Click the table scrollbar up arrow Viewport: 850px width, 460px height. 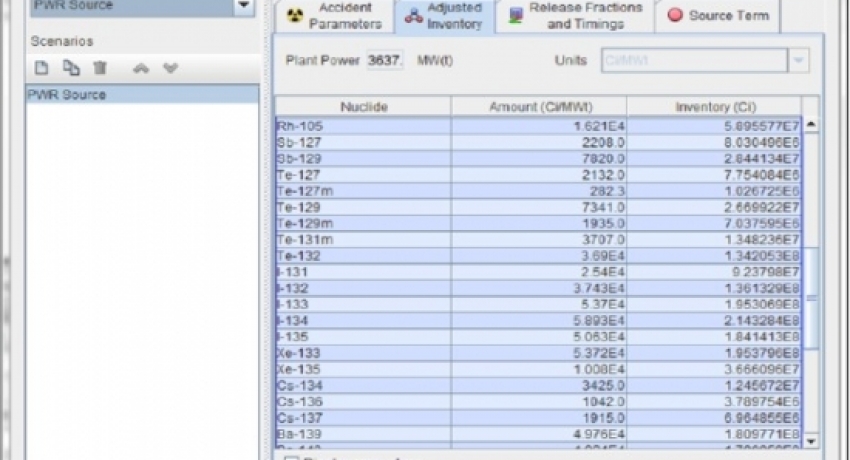[x=811, y=125]
